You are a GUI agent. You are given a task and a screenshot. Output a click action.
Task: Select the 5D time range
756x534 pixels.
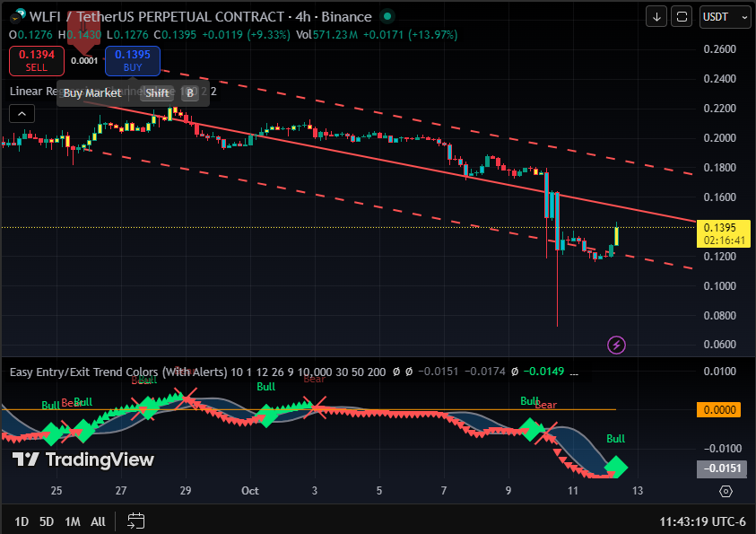[47, 521]
